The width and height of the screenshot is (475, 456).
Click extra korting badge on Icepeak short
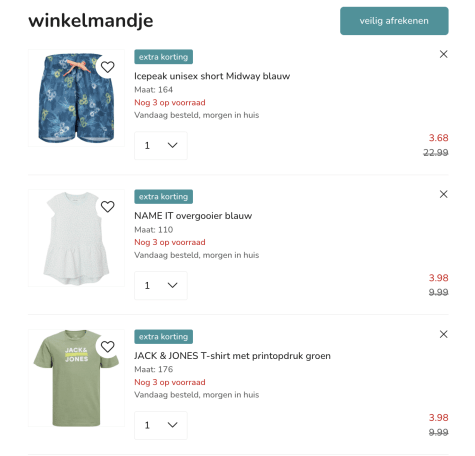(x=163, y=57)
